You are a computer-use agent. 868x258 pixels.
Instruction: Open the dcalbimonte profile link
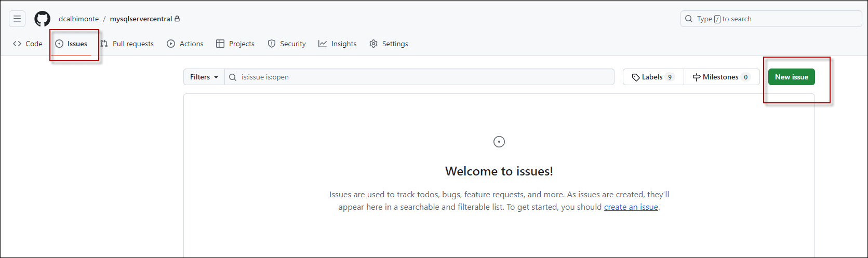(x=78, y=19)
